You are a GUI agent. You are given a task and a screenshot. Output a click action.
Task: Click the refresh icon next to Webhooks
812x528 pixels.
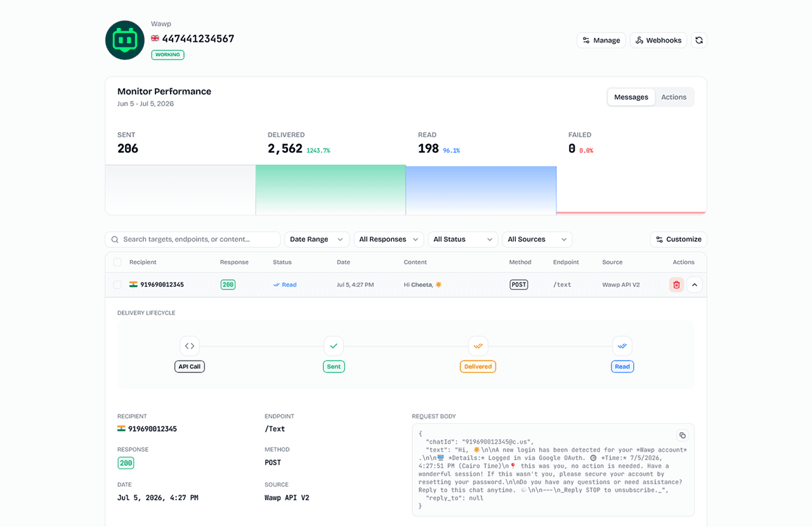698,40
